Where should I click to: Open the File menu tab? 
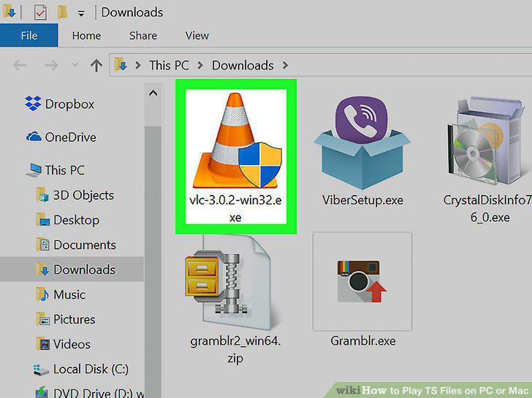pos(28,36)
